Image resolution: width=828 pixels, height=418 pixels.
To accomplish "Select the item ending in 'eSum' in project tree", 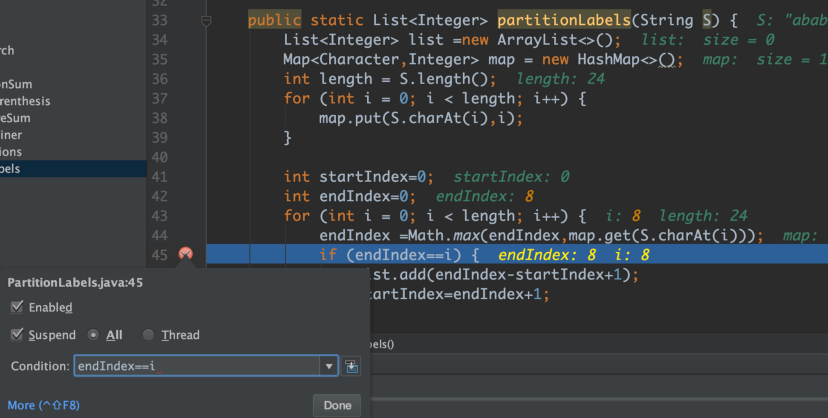I will click(17, 118).
